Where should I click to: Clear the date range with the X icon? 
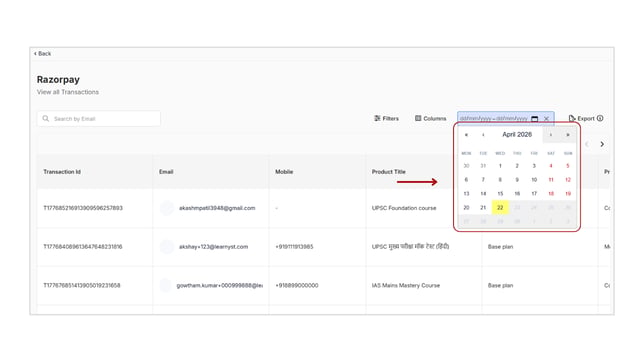pyautogui.click(x=546, y=119)
